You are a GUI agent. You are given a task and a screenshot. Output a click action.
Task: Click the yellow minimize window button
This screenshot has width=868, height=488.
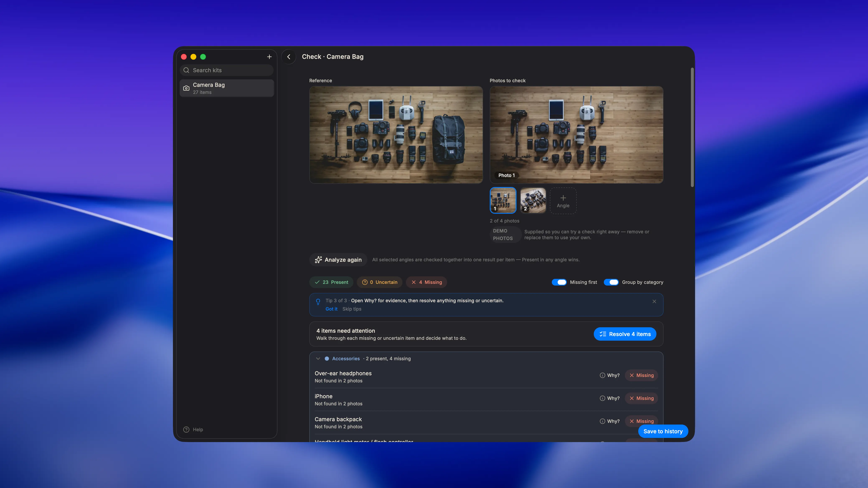pos(193,57)
